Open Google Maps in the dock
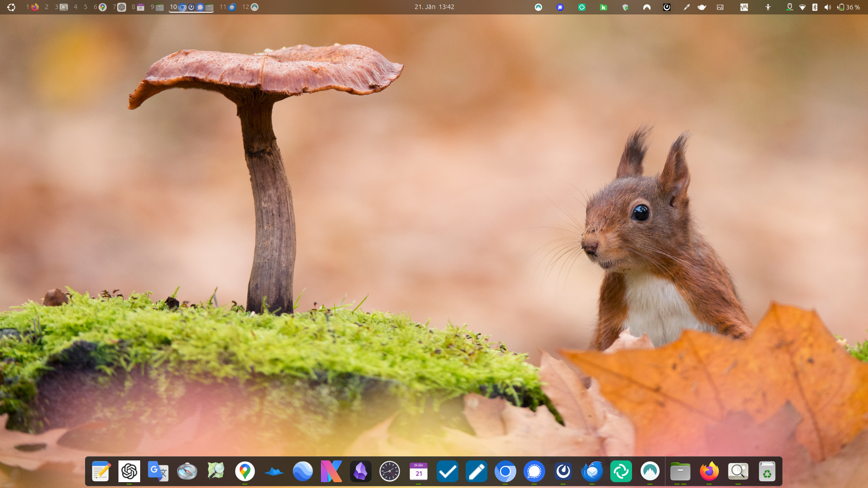The image size is (868, 488). coord(245,472)
